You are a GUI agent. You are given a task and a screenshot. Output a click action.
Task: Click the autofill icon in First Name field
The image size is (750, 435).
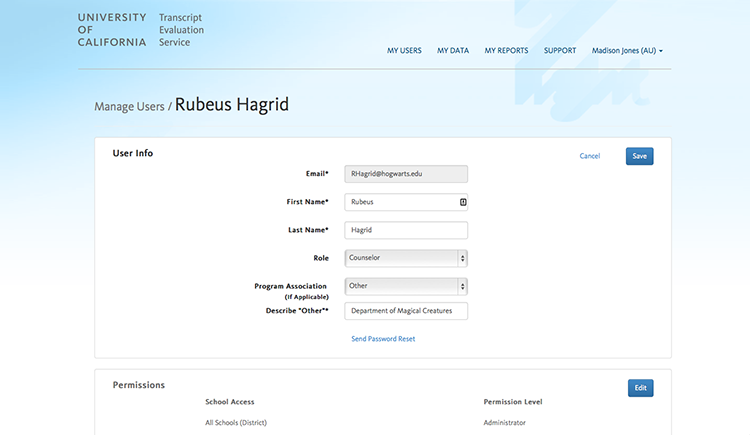click(x=462, y=202)
